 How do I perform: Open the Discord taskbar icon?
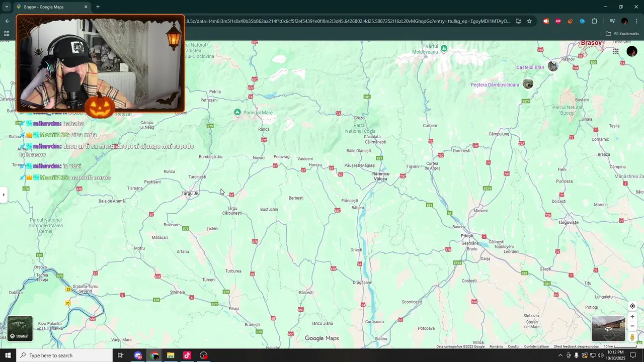(x=138, y=355)
